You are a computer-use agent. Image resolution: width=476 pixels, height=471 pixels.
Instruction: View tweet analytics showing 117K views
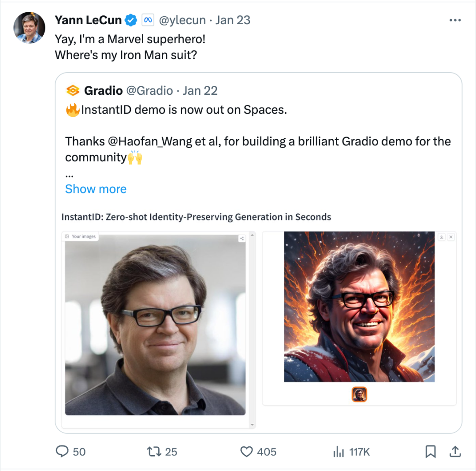pos(338,451)
